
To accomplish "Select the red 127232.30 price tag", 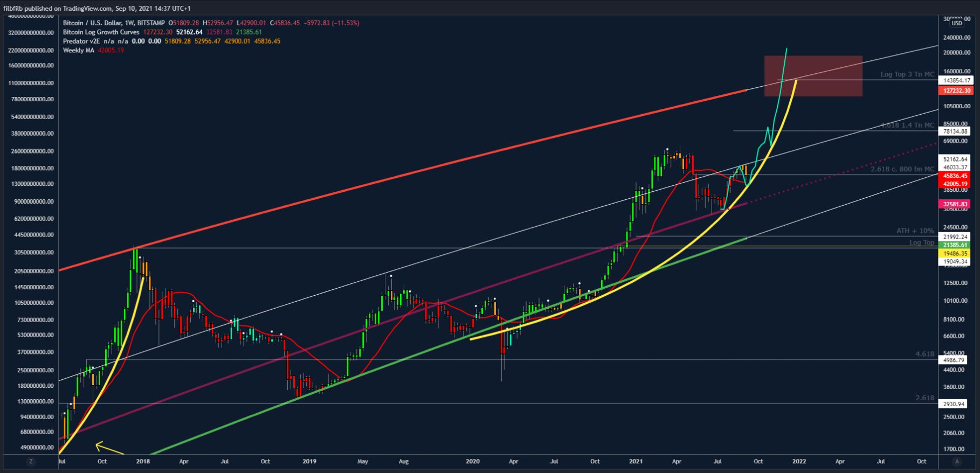I will tap(956, 91).
